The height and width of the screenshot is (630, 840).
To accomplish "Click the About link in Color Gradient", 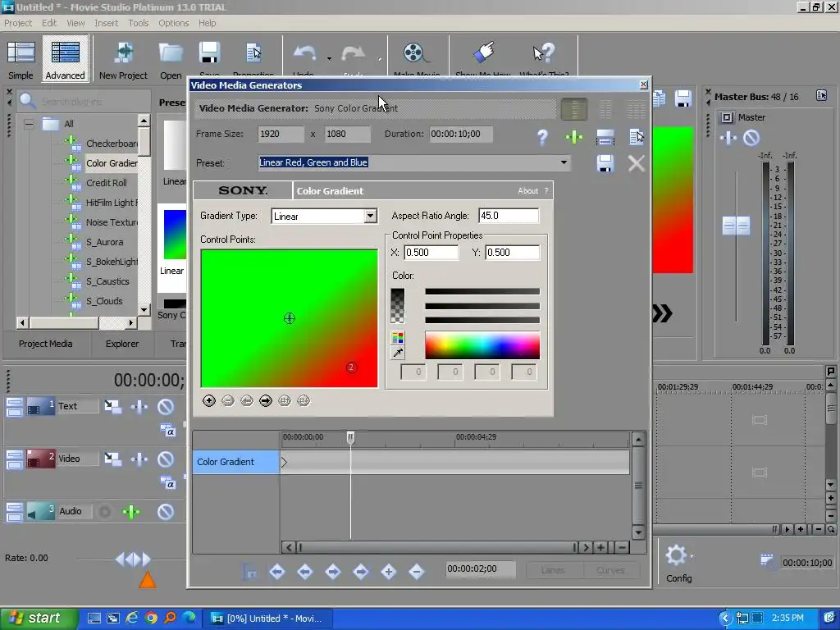I will (527, 190).
